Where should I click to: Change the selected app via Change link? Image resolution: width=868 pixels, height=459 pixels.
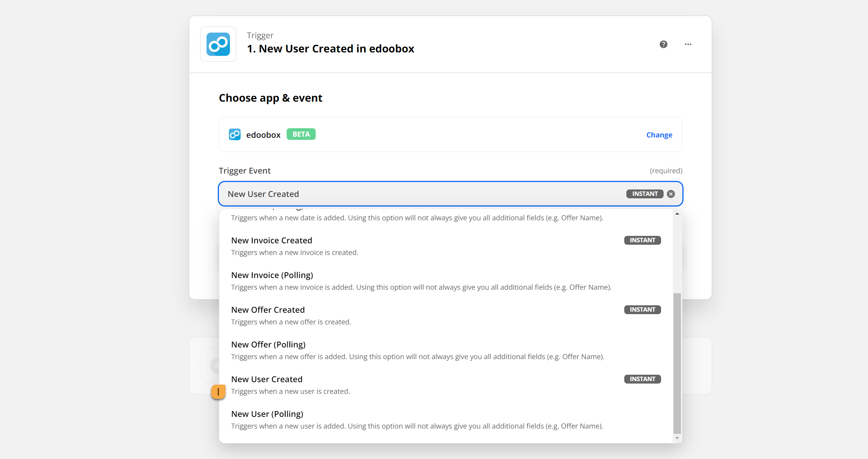click(659, 135)
